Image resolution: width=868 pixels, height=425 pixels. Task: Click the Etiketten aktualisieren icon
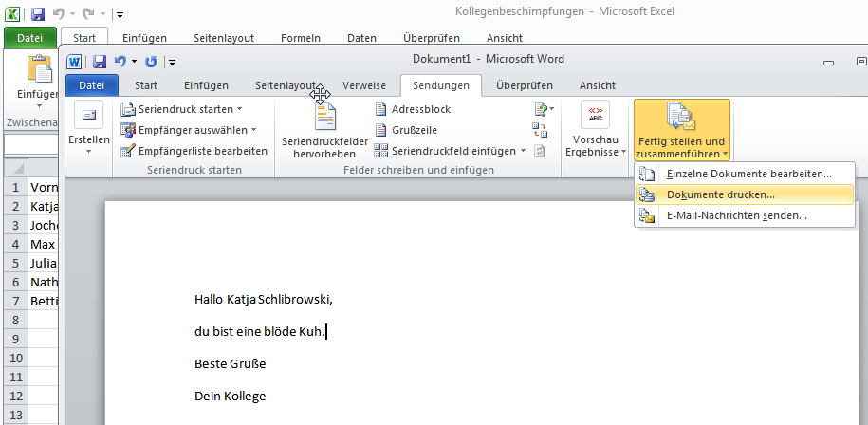point(540,151)
